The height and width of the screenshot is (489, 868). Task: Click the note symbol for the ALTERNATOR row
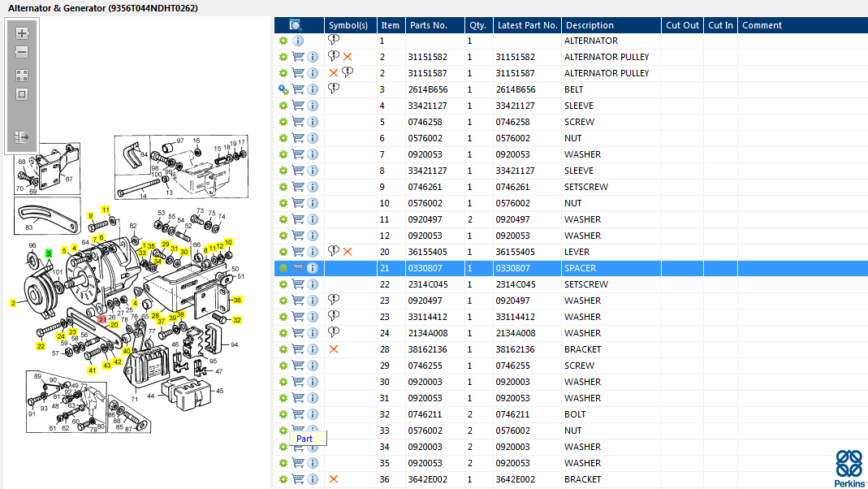coord(334,40)
